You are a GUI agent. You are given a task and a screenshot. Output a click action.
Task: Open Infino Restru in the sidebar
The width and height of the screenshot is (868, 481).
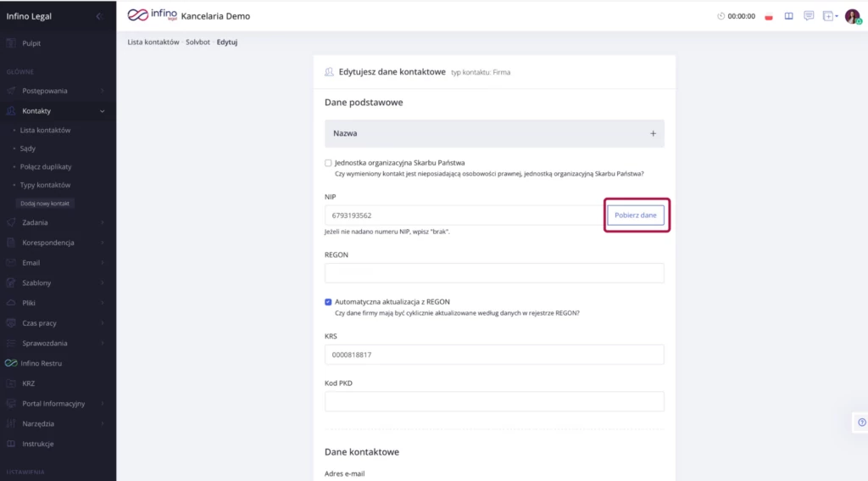[42, 363]
